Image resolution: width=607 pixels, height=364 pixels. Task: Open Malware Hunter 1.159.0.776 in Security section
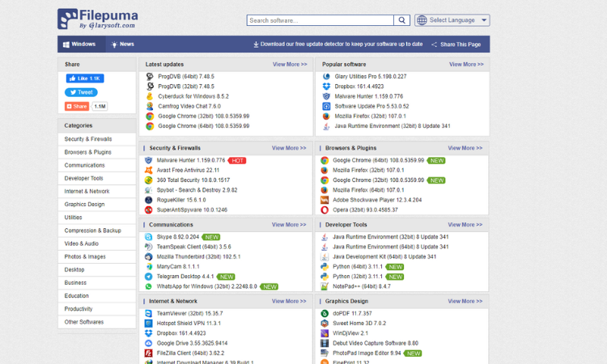(x=191, y=160)
